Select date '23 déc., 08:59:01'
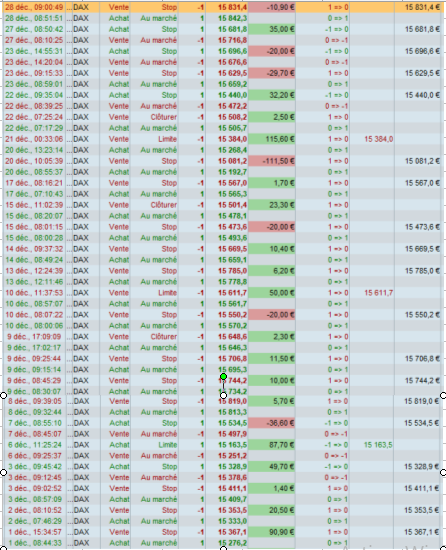Screen dimensions: 446x550 34,84
